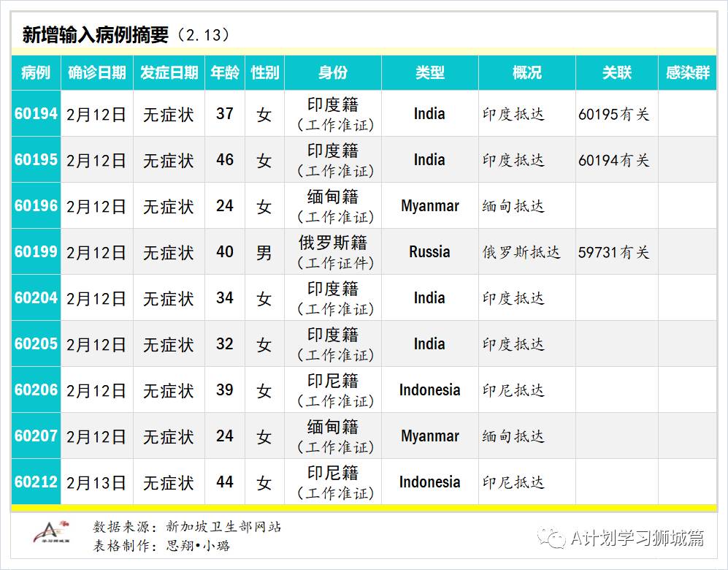Select the 类型 column header
The height and width of the screenshot is (570, 728).
pyautogui.click(x=430, y=73)
